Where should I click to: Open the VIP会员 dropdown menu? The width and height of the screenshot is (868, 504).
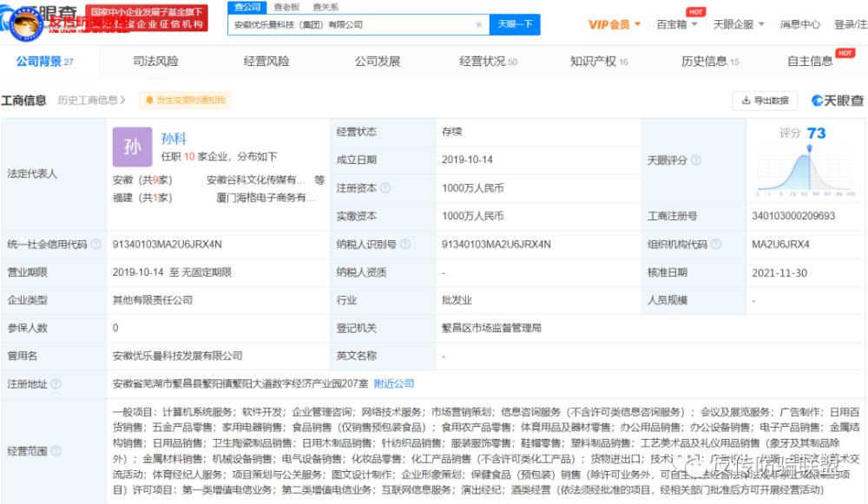614,24
